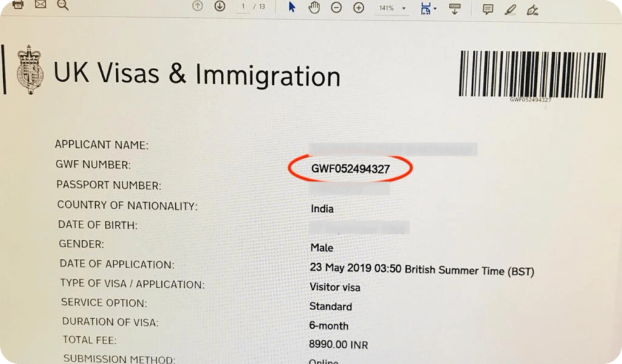The height and width of the screenshot is (364, 622).
Task: Zoom out with the minus button
Action: [x=336, y=8]
